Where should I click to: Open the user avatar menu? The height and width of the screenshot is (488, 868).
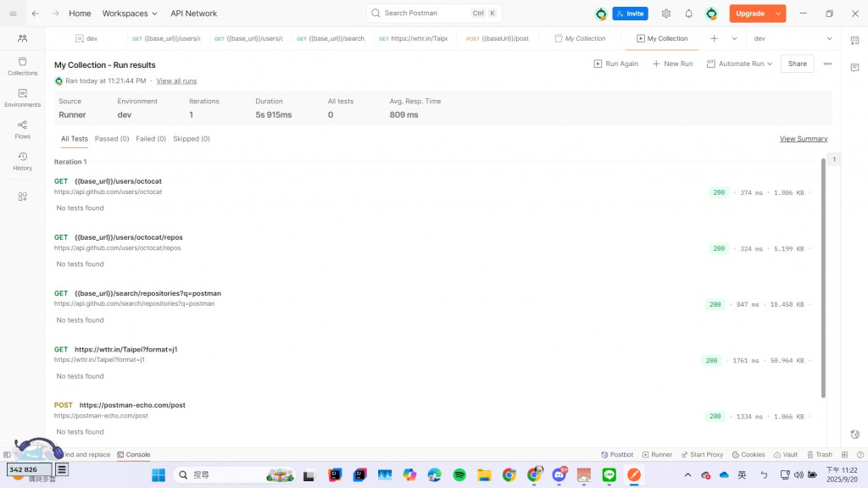711,14
